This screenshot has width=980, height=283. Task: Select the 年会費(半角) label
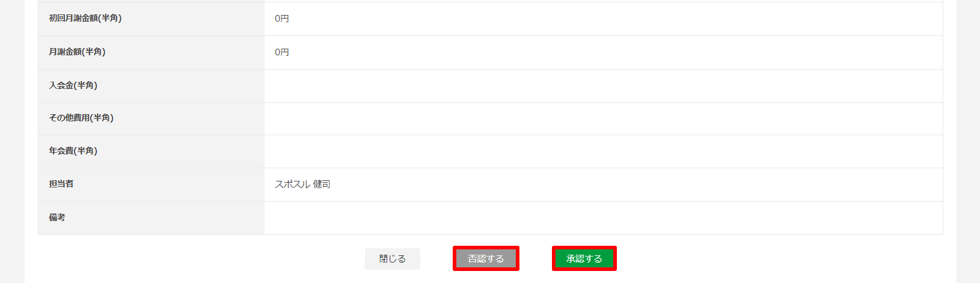click(x=73, y=151)
